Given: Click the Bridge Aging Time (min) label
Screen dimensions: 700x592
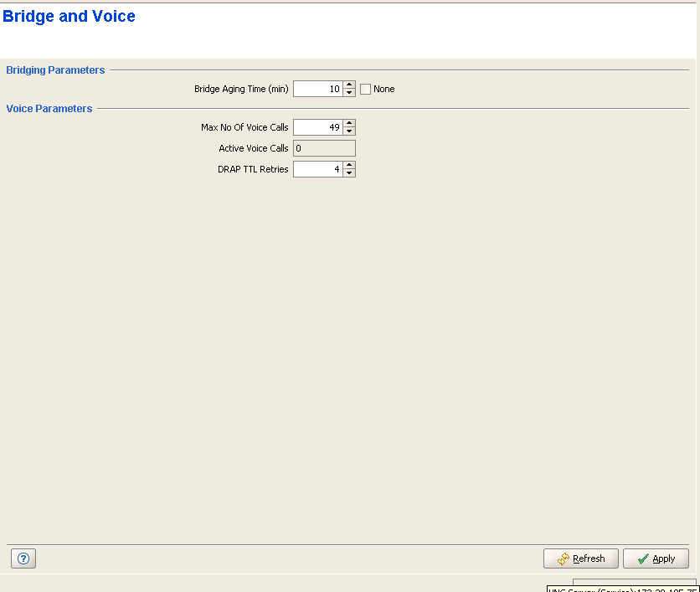Looking at the screenshot, I should 241,89.
